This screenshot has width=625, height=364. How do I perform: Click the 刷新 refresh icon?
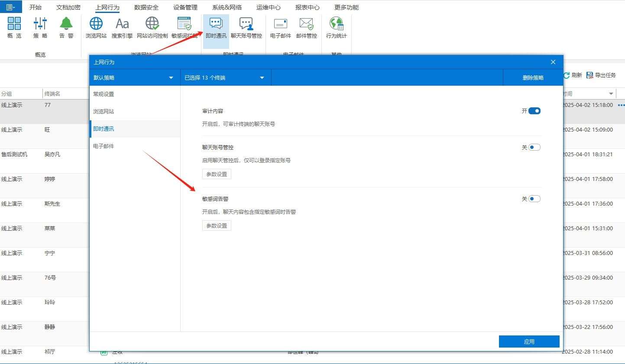click(x=567, y=75)
